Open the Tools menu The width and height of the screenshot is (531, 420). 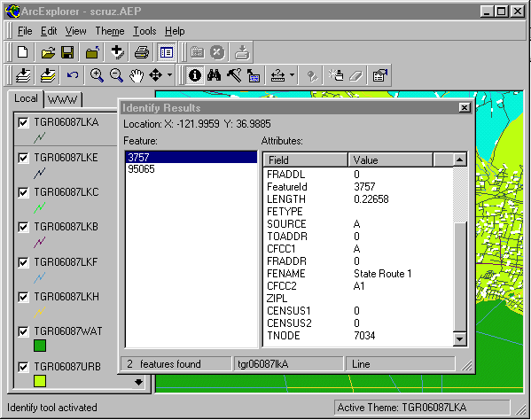point(144,31)
